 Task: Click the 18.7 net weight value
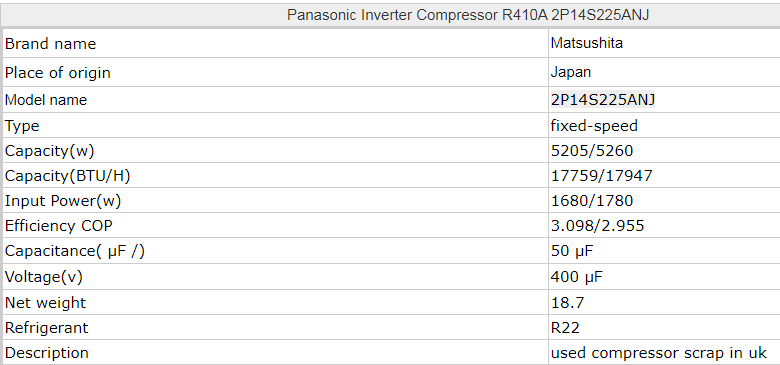567,302
